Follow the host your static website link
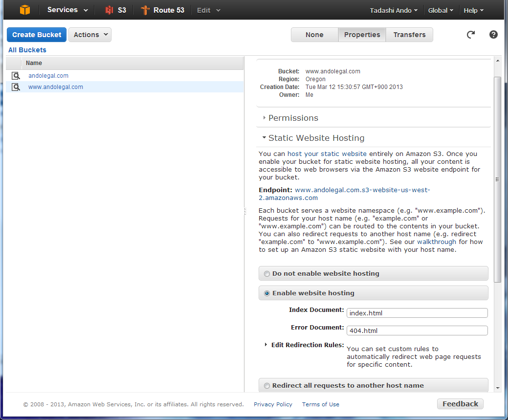This screenshot has height=420, width=508. 327,154
